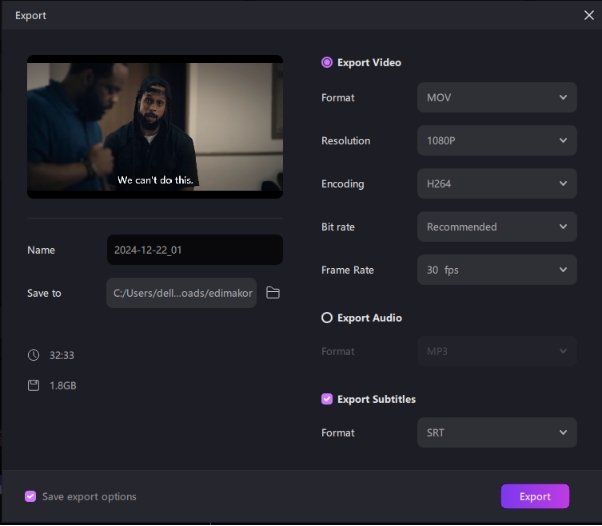Image resolution: width=602 pixels, height=526 pixels.
Task: Open the Encoding dropdown showing H264
Action: (496, 184)
